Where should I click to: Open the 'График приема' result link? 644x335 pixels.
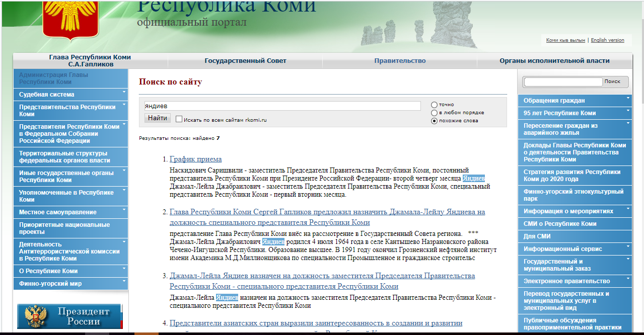[x=195, y=159]
